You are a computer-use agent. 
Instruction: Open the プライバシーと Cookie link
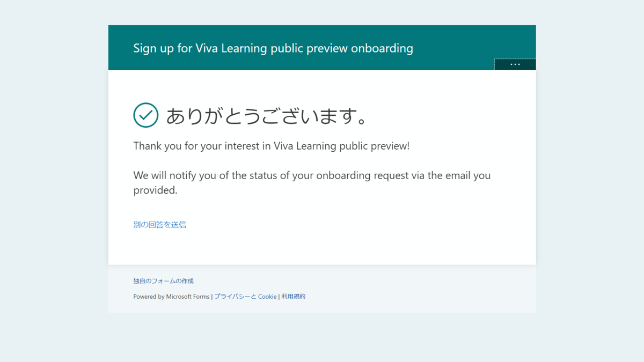click(x=245, y=297)
